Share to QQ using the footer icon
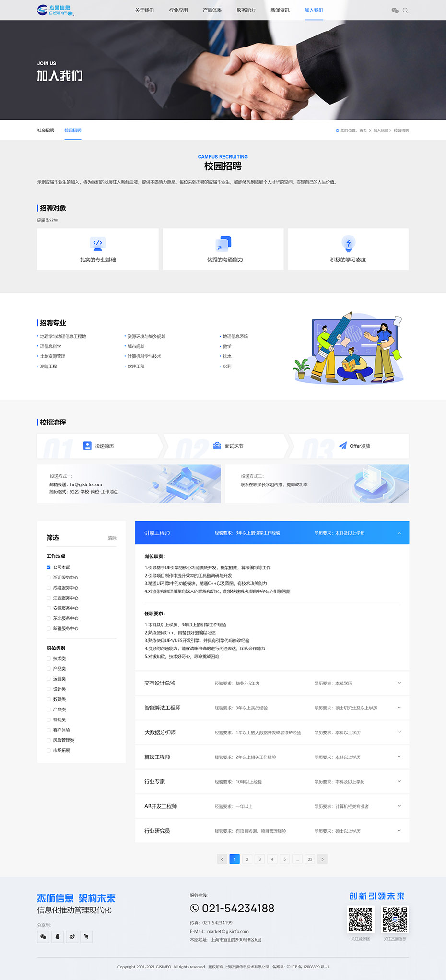Image resolution: width=446 pixels, height=980 pixels. click(x=58, y=936)
